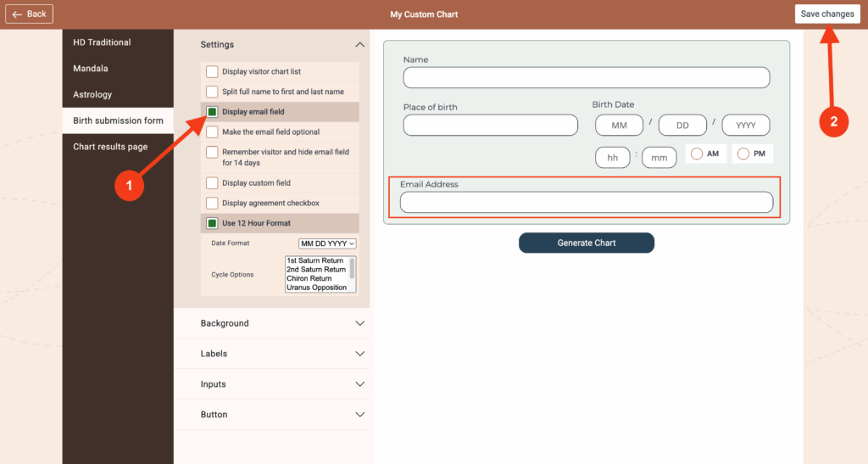
Task: Check Display agreement checkbox option
Action: coord(212,204)
